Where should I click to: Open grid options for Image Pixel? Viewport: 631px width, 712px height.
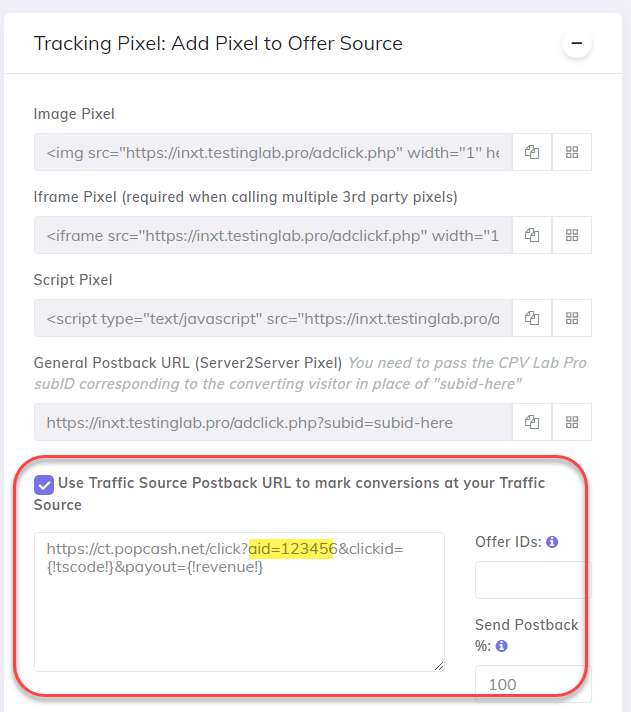572,152
